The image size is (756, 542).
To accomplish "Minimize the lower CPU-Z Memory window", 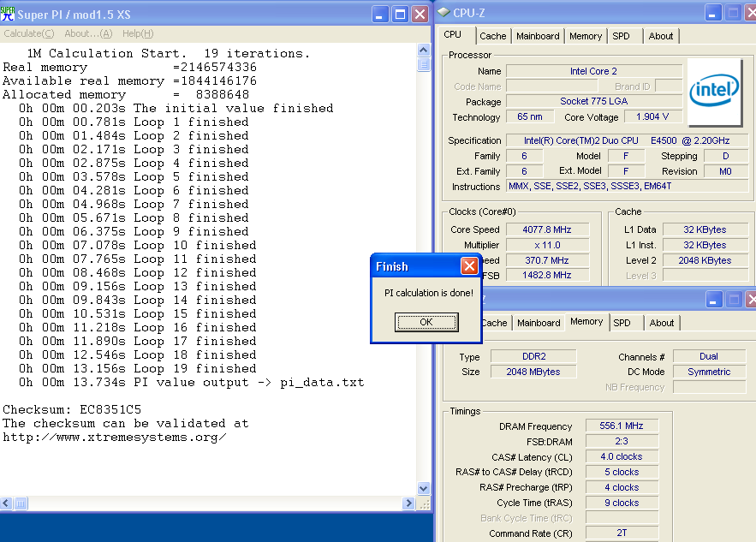I will [713, 300].
